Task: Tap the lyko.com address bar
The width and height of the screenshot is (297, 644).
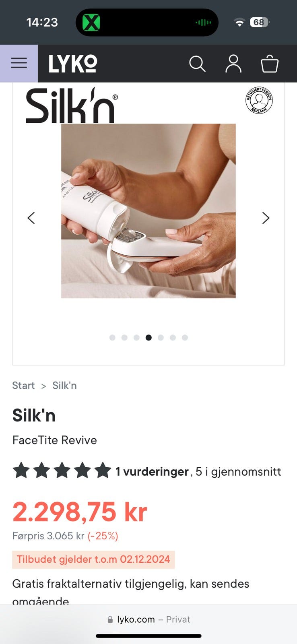Action: click(x=148, y=619)
